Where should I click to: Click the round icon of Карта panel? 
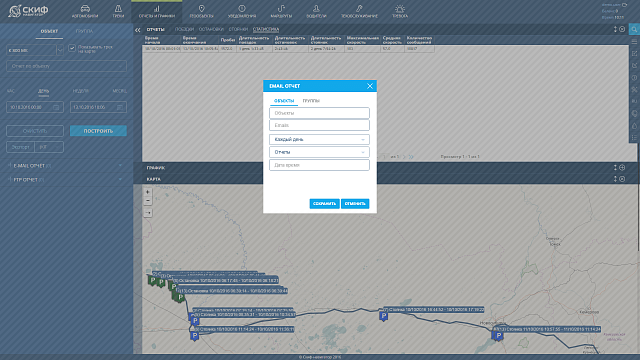(622, 179)
